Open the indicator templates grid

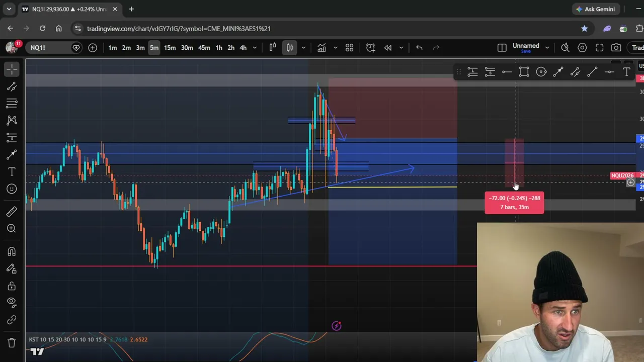tap(349, 48)
